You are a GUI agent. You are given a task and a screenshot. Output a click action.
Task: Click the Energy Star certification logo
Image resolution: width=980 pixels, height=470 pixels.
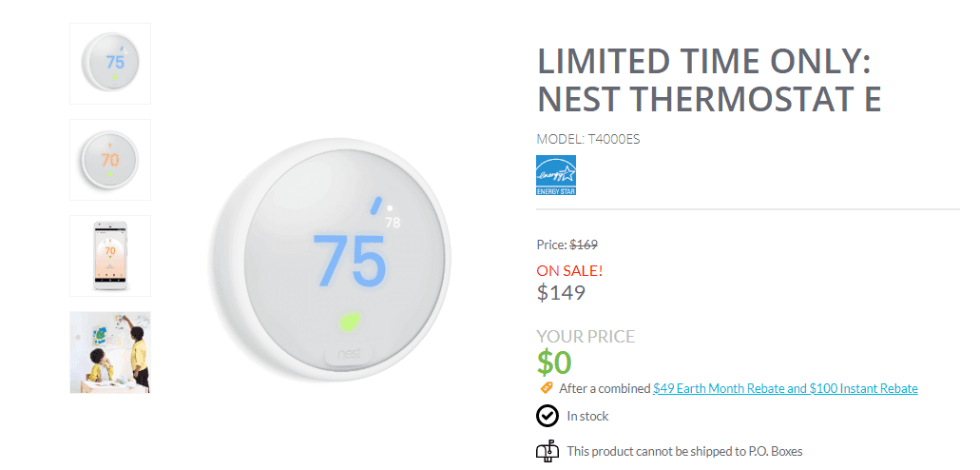pyautogui.click(x=556, y=175)
